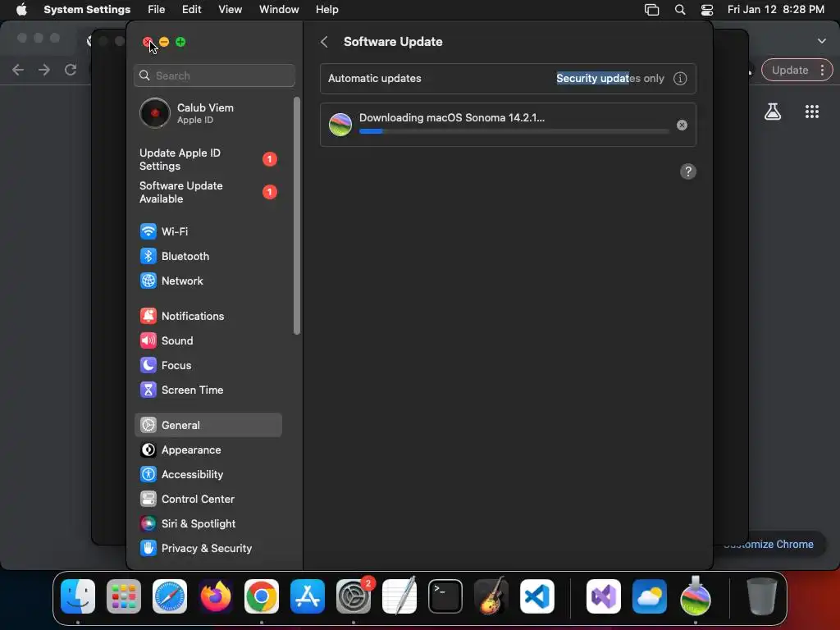Open Trash from the Dock
This screenshot has height=630, width=840.
761,596
